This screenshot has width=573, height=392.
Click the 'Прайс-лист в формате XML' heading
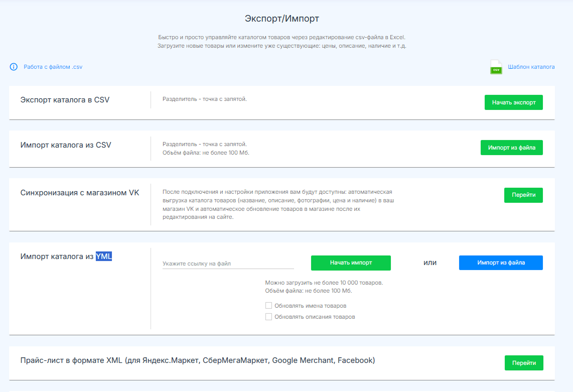click(198, 360)
